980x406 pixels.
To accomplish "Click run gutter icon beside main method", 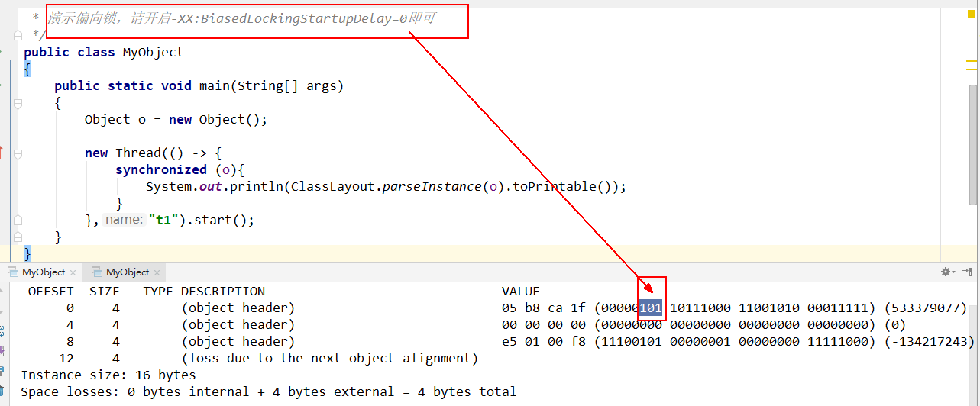I will (2, 85).
